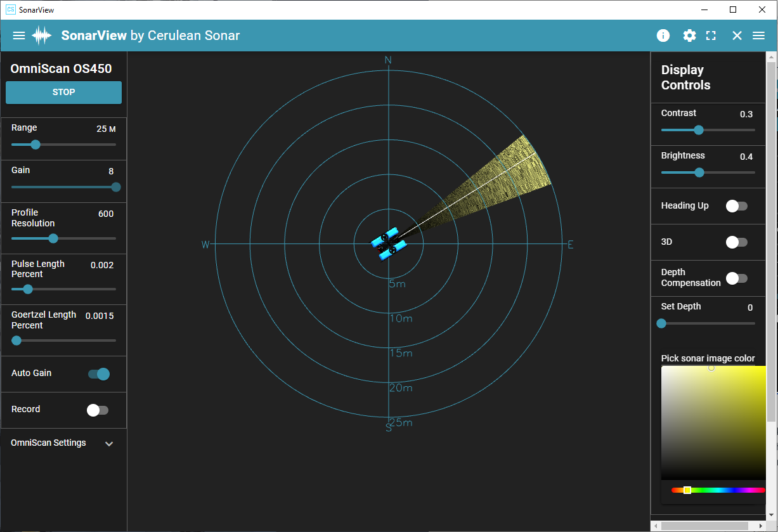Click the Range slider handle
This screenshot has width=778, height=532.
(36, 145)
